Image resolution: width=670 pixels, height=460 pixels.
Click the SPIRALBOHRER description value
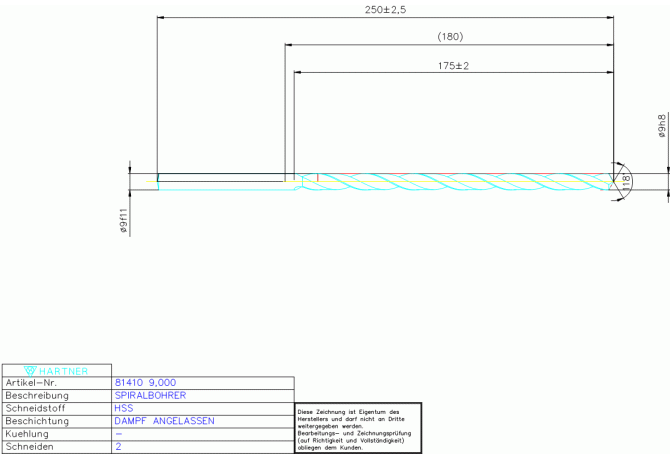click(150, 396)
